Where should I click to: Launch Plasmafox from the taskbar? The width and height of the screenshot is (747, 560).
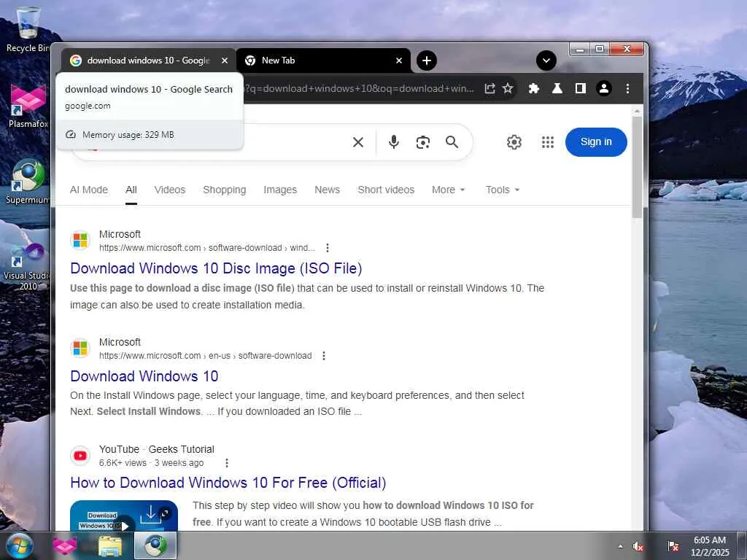[65, 545]
